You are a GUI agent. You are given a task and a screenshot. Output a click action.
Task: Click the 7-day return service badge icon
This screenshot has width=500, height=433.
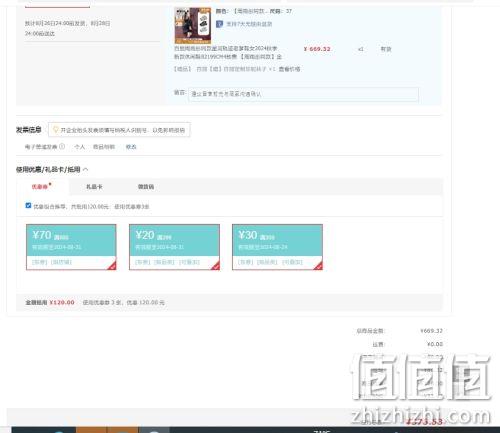coord(219,24)
